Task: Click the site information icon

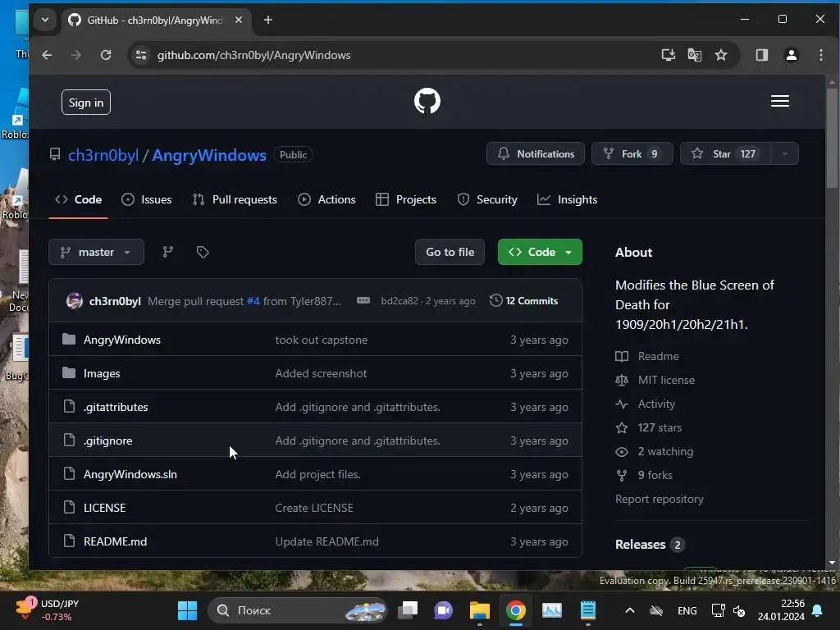Action: [141, 55]
